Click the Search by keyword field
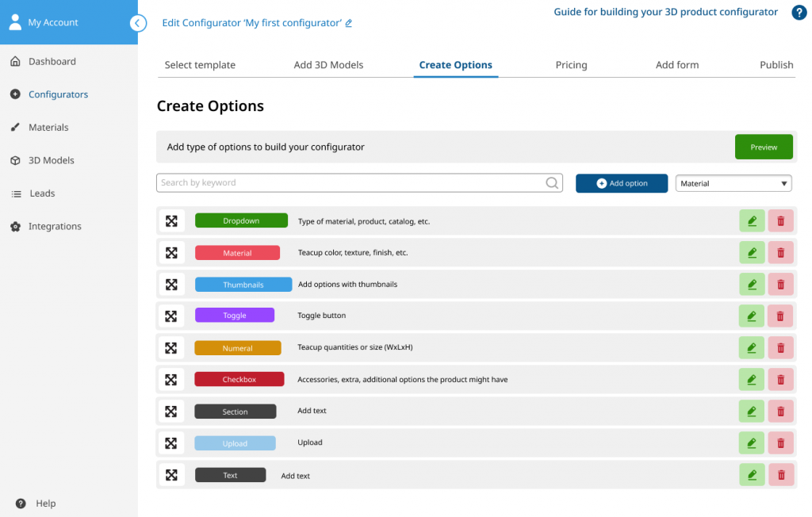 (349, 183)
